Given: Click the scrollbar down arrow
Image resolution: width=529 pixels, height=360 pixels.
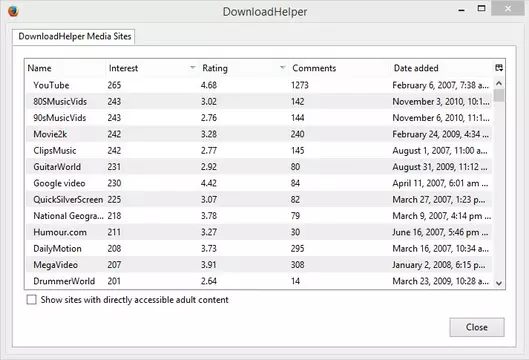Looking at the screenshot, I should click(x=499, y=283).
